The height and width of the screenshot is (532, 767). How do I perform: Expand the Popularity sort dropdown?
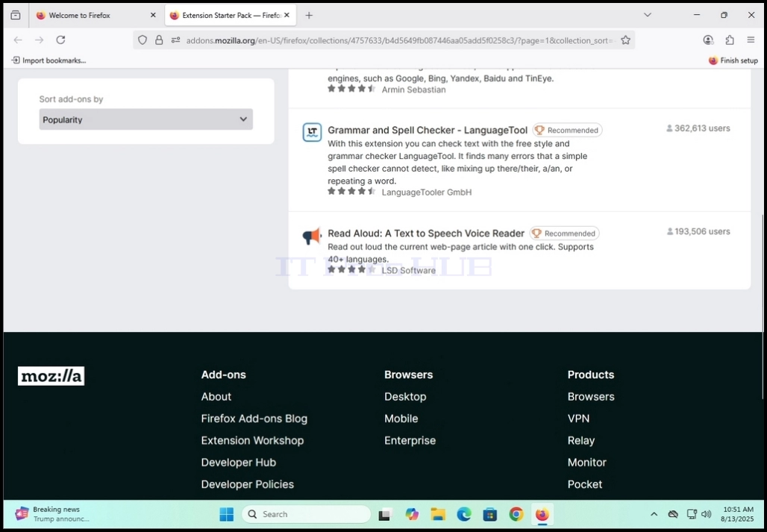coord(145,119)
